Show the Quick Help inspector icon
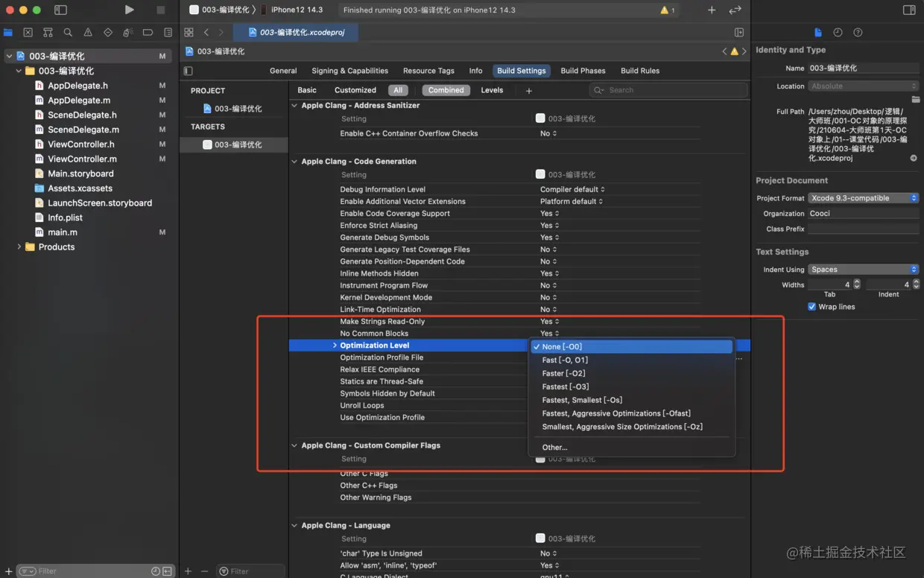Image resolution: width=924 pixels, height=578 pixels. pyautogui.click(x=858, y=32)
